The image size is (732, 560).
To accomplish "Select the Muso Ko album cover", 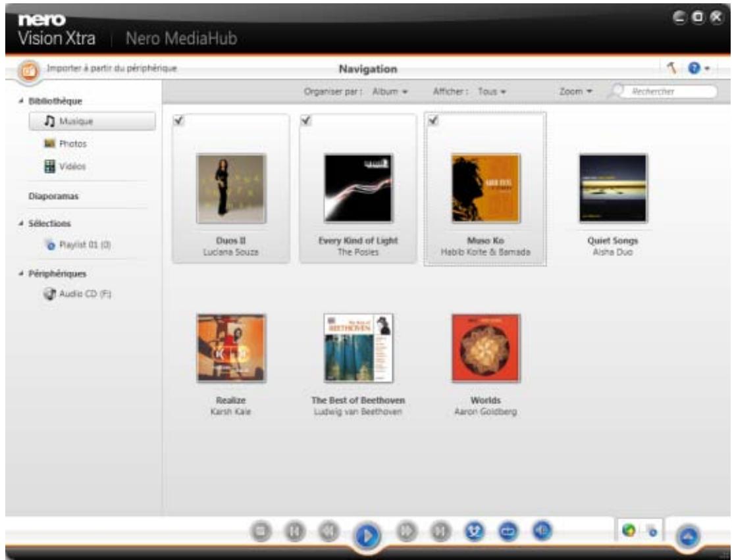I will (x=486, y=188).
